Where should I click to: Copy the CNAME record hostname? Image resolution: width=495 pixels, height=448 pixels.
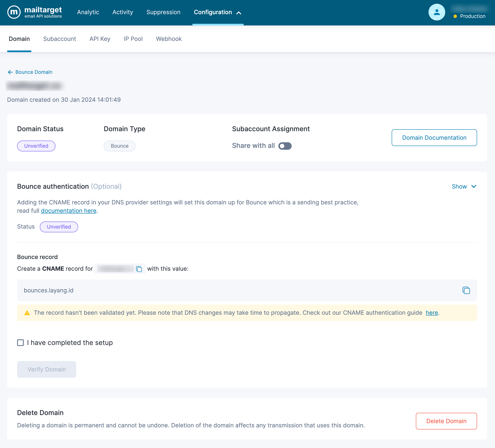139,269
